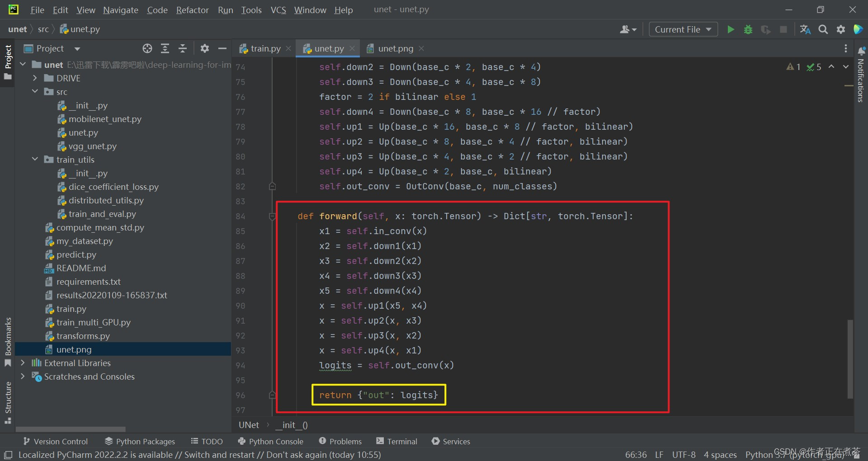Click the Run green play button
The height and width of the screenshot is (461, 868).
click(x=731, y=29)
